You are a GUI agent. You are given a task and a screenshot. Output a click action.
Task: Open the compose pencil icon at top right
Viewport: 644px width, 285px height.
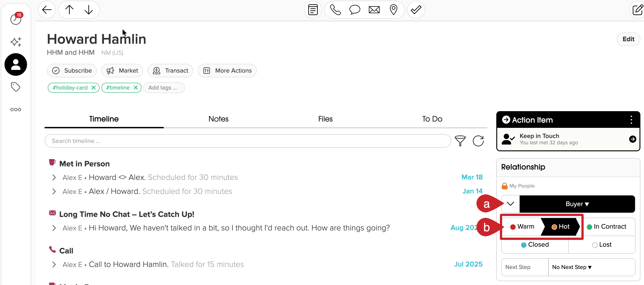[637, 10]
